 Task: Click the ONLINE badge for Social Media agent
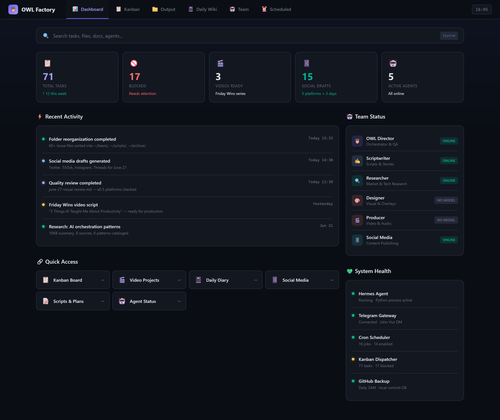tap(449, 240)
